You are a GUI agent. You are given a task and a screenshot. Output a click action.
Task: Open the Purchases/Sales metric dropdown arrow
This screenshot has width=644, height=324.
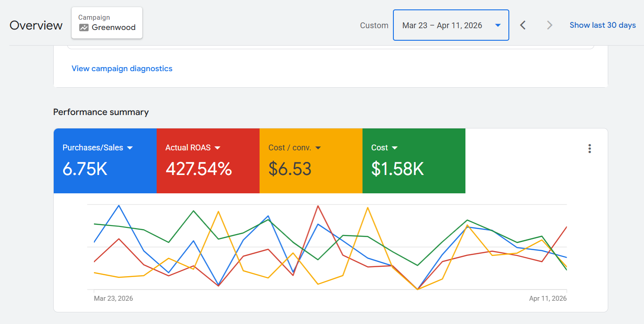click(x=130, y=148)
